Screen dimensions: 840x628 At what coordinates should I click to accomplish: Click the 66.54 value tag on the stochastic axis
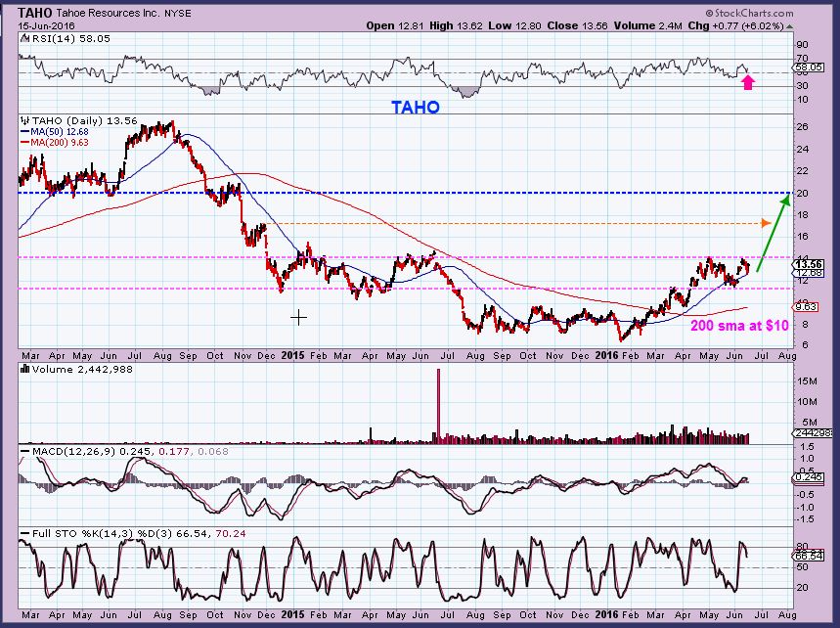(809, 556)
